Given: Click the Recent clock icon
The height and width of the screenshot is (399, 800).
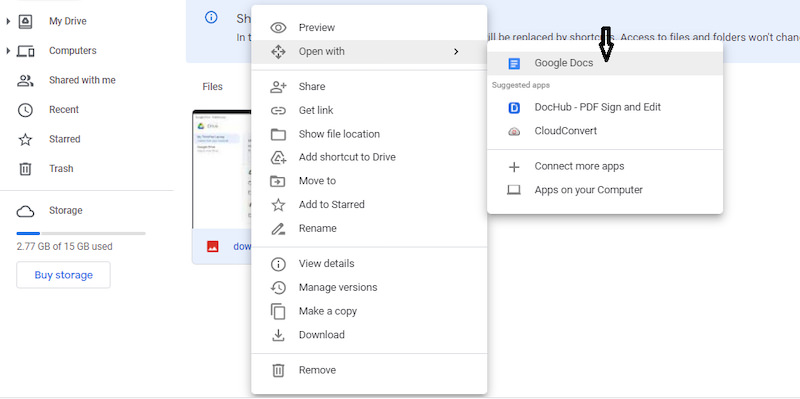Looking at the screenshot, I should pos(26,110).
